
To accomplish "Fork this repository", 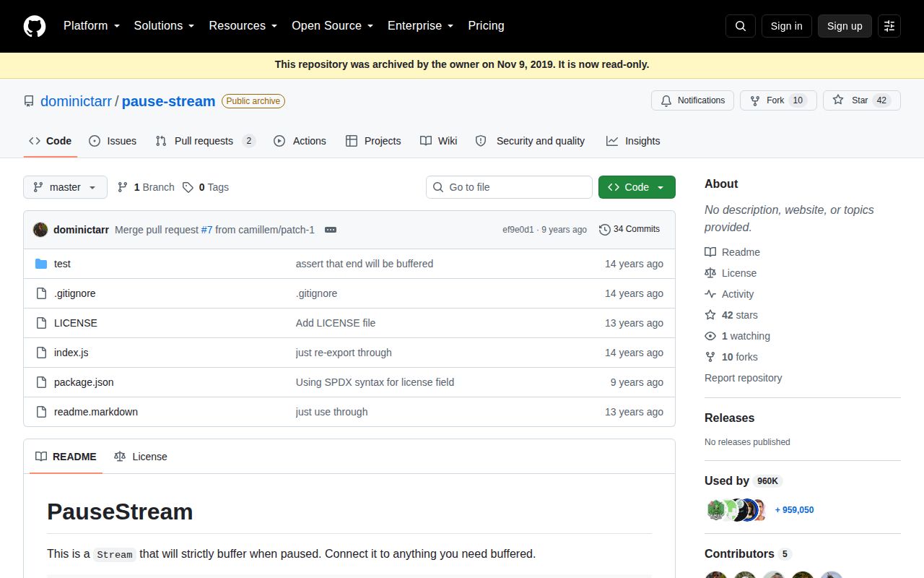I will coord(778,100).
